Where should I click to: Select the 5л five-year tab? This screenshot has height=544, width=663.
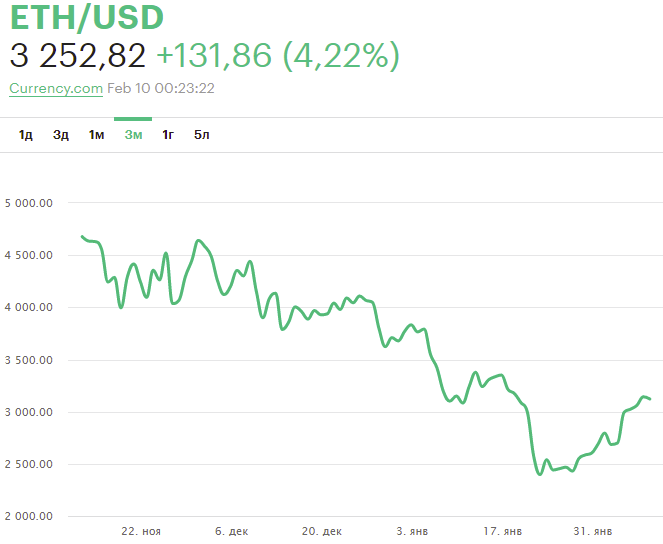tap(202, 135)
